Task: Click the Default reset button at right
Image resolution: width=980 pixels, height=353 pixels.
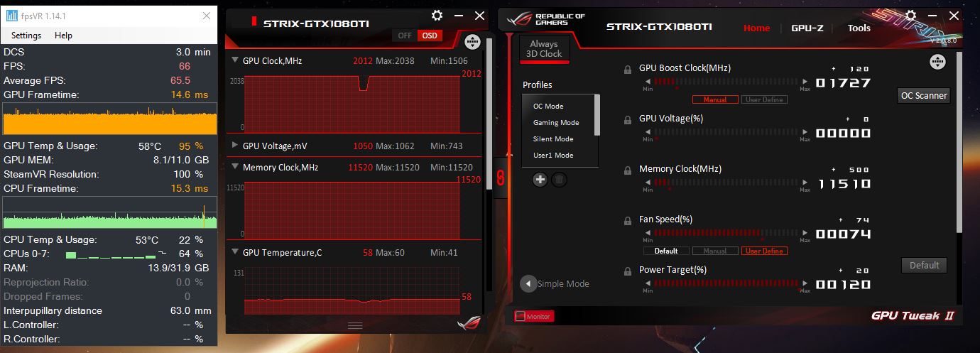Action: tap(925, 265)
